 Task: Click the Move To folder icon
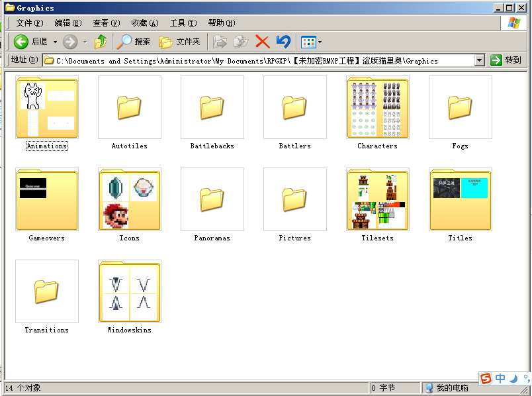coord(220,42)
